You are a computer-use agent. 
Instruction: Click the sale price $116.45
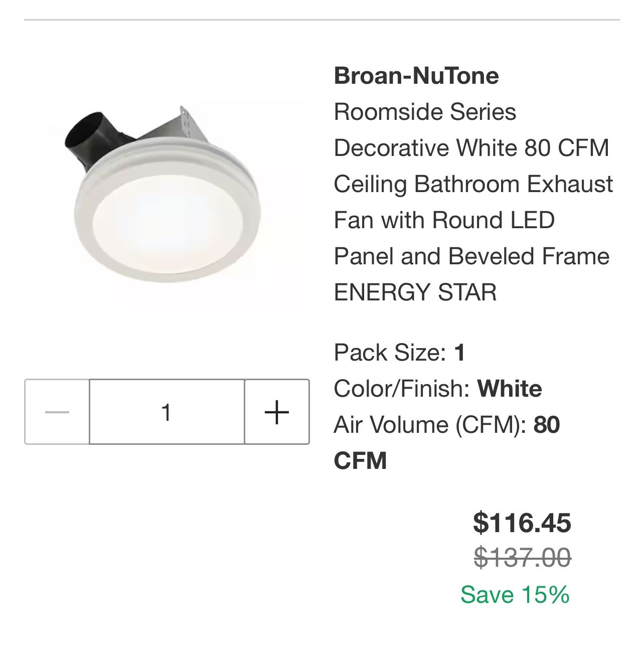522,523
